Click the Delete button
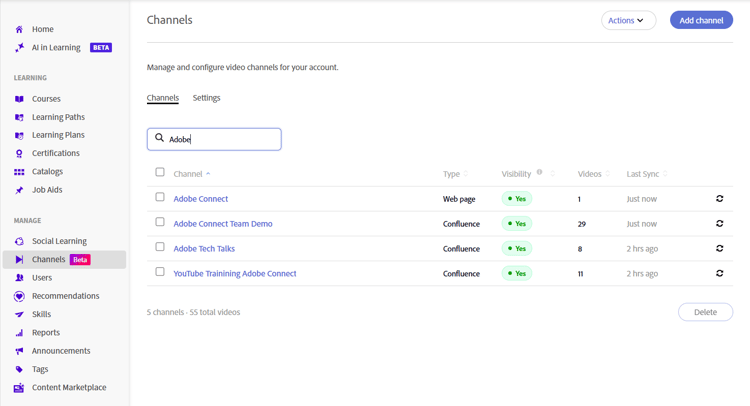The width and height of the screenshot is (750, 406). pyautogui.click(x=706, y=312)
